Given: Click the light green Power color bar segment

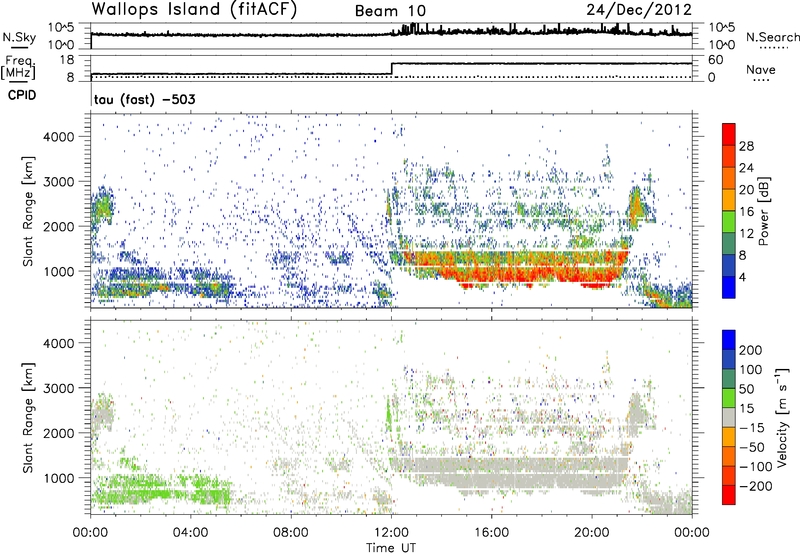Looking at the screenshot, I should point(729,221).
